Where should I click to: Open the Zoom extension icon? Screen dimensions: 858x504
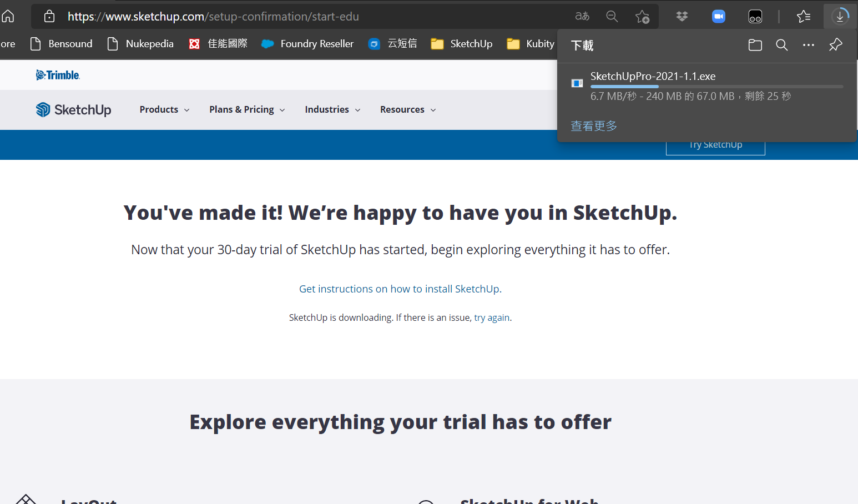click(719, 16)
